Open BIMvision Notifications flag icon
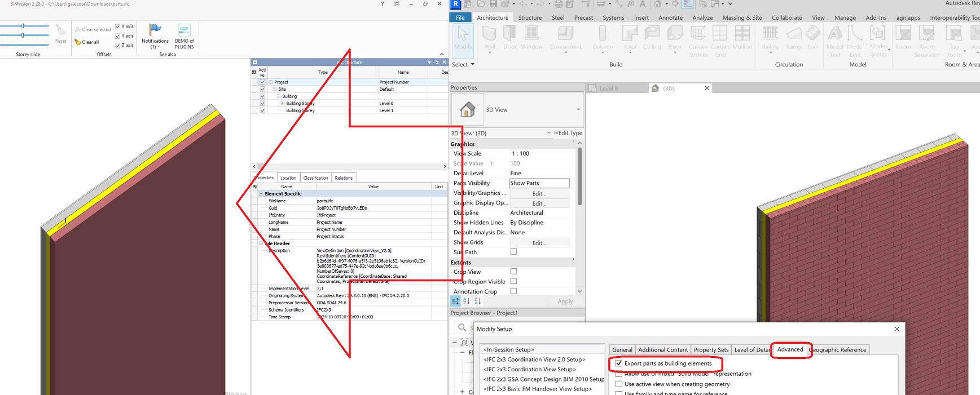The height and width of the screenshot is (395, 980). coord(155,29)
